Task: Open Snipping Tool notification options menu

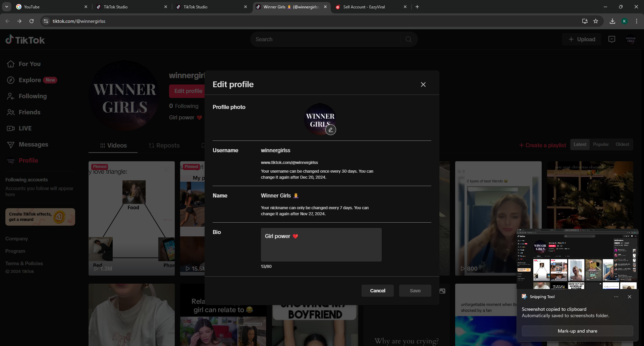Action: (616, 297)
